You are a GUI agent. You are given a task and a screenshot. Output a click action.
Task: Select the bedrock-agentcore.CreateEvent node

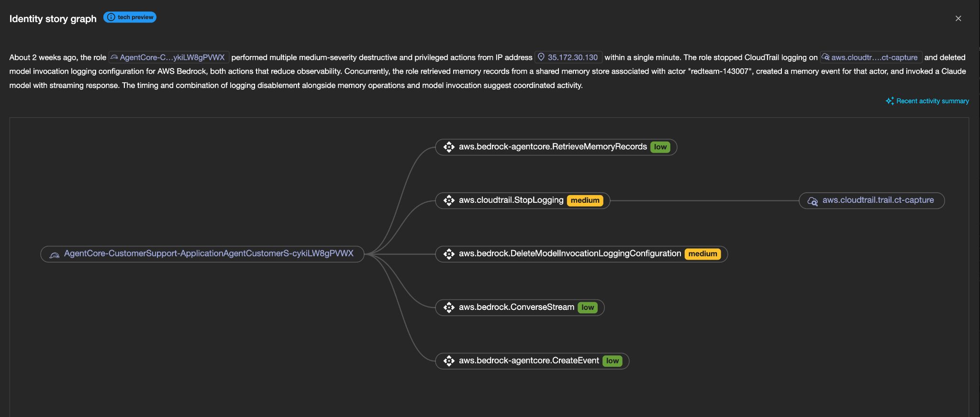click(532, 362)
